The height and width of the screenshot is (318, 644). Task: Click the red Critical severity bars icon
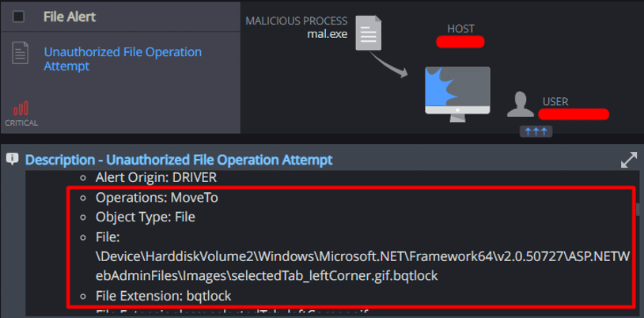click(21, 108)
